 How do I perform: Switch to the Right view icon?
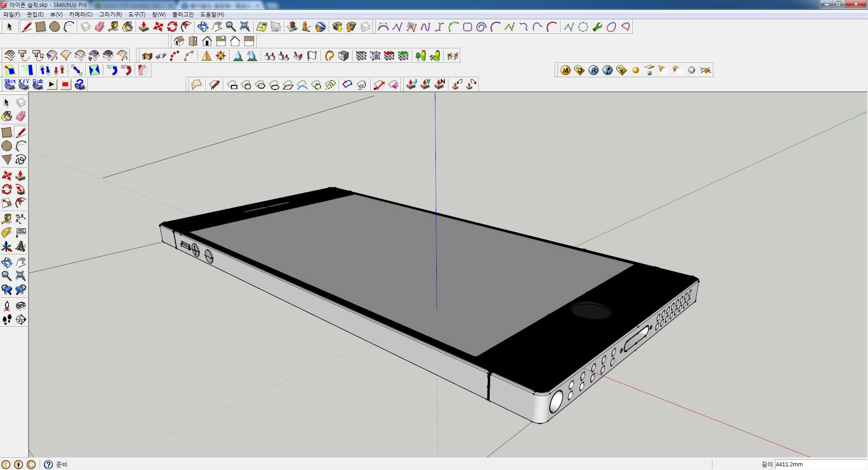[221, 41]
